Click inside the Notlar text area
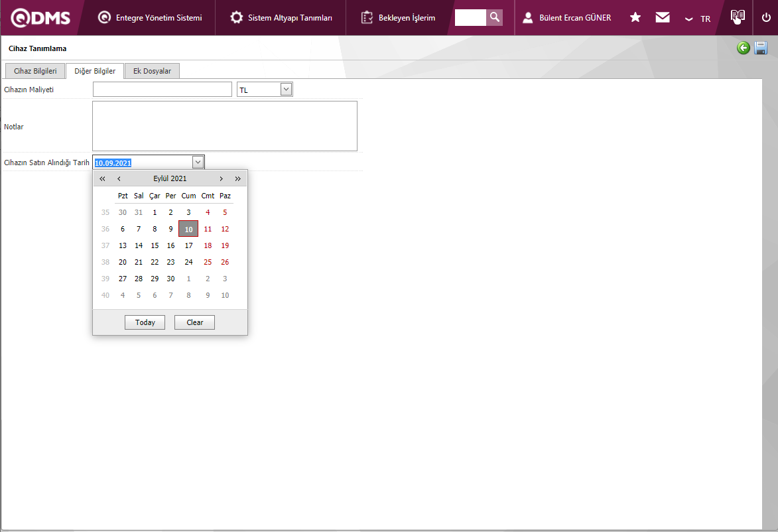The width and height of the screenshot is (778, 532). pyautogui.click(x=225, y=126)
